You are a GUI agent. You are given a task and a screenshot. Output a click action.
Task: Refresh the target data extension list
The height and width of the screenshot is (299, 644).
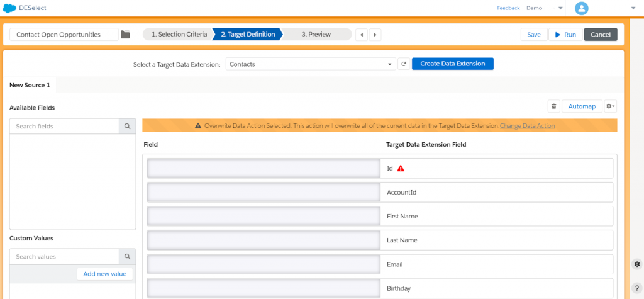pos(404,64)
